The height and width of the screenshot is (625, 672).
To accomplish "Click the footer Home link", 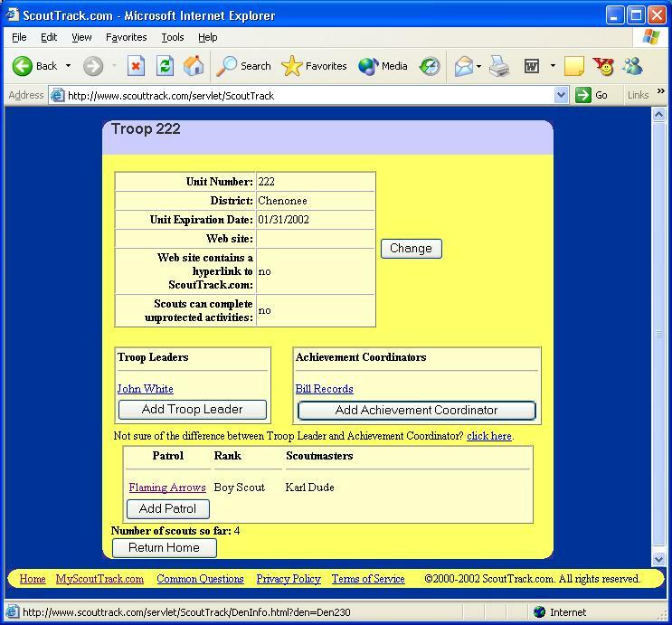I will pyautogui.click(x=33, y=579).
